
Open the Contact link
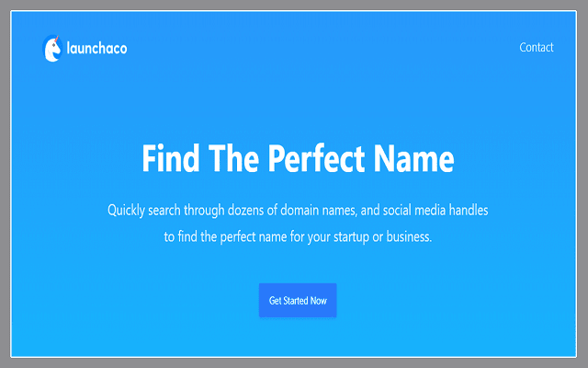point(537,48)
